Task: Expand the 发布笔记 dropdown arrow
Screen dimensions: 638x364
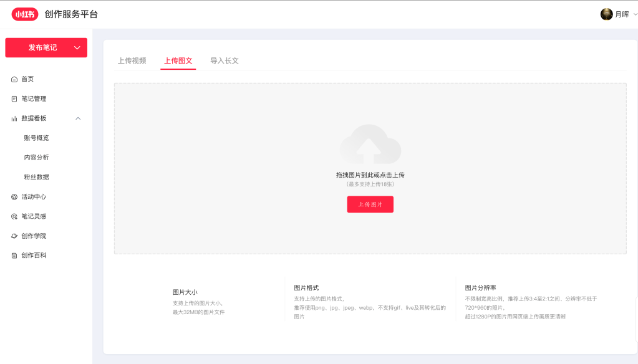Action: pos(77,48)
